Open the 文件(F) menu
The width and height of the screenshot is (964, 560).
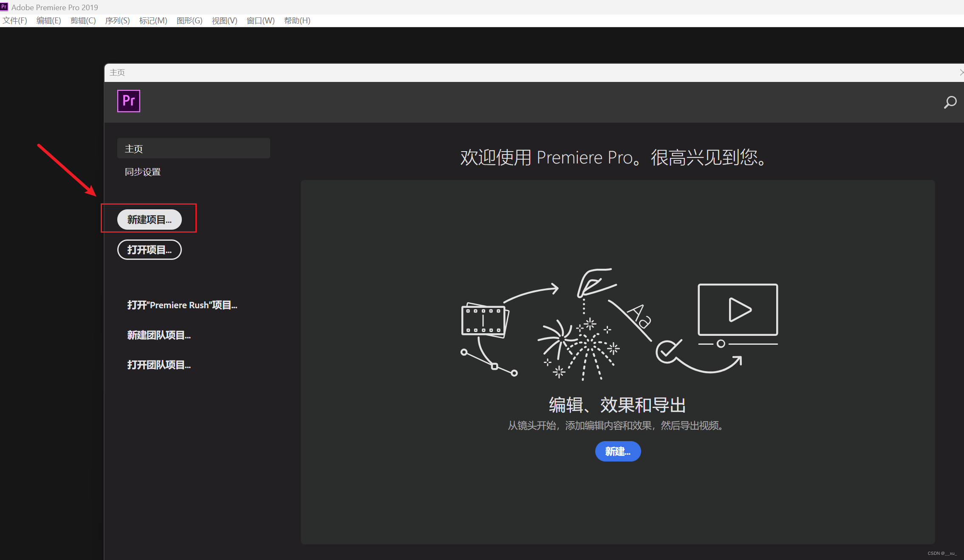pos(15,21)
